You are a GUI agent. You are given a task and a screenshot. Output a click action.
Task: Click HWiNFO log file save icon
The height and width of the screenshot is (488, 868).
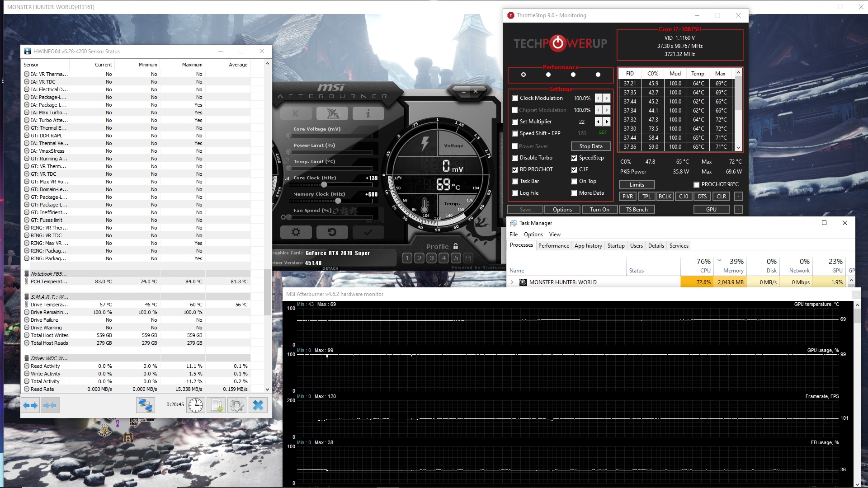(216, 405)
